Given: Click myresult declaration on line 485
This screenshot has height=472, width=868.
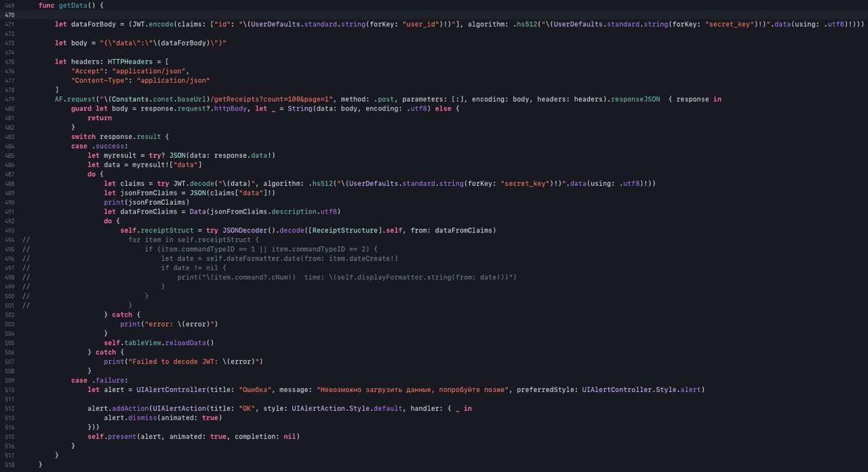Looking at the screenshot, I should click(x=122, y=155).
